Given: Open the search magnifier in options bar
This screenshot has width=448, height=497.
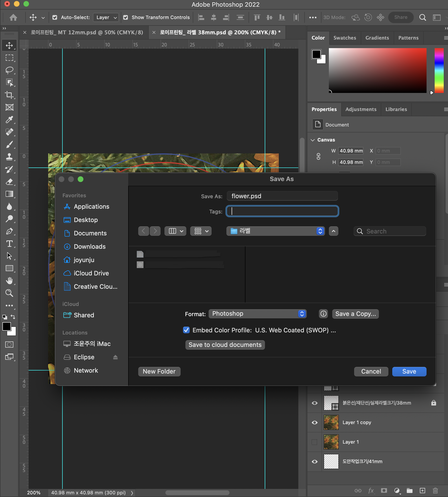Looking at the screenshot, I should coord(423,17).
